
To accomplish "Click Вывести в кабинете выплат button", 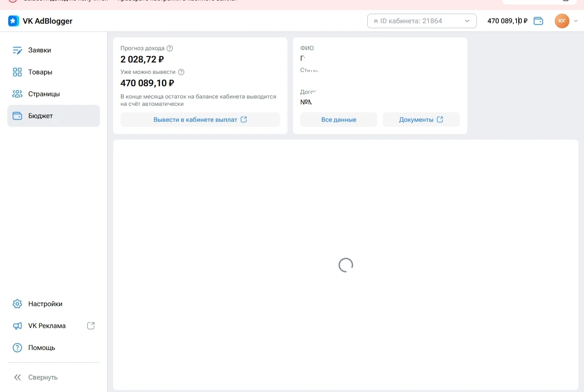I will click(200, 120).
